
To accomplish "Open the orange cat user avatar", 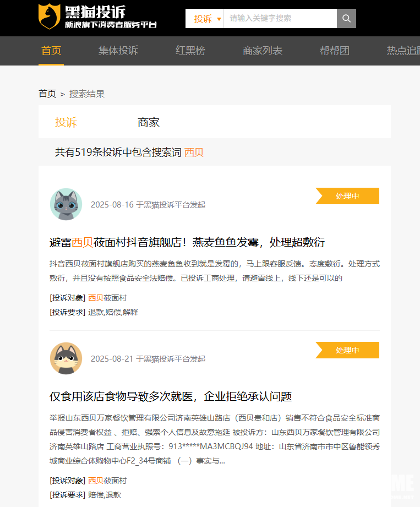I will (66, 358).
